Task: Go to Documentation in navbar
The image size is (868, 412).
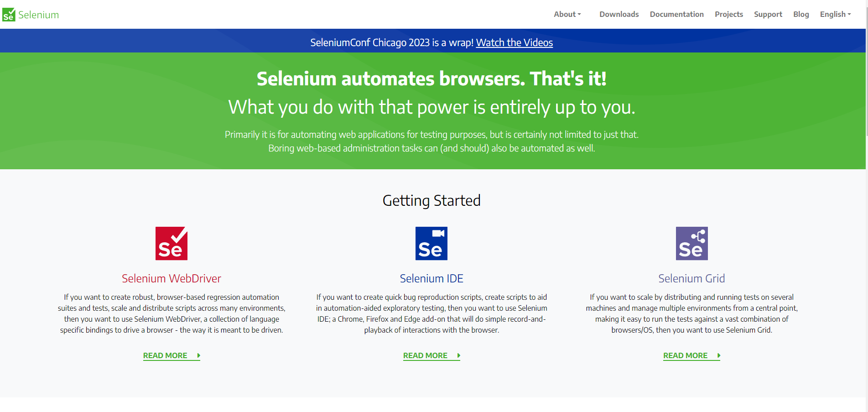Action: pos(676,14)
